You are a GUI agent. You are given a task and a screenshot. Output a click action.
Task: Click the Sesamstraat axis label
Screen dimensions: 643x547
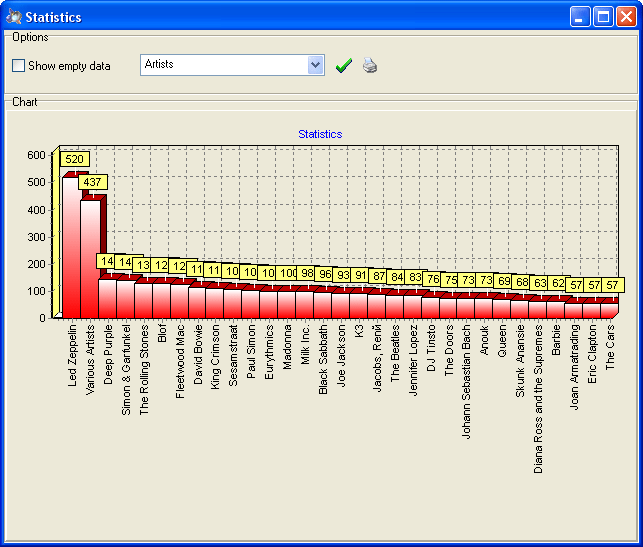233,356
